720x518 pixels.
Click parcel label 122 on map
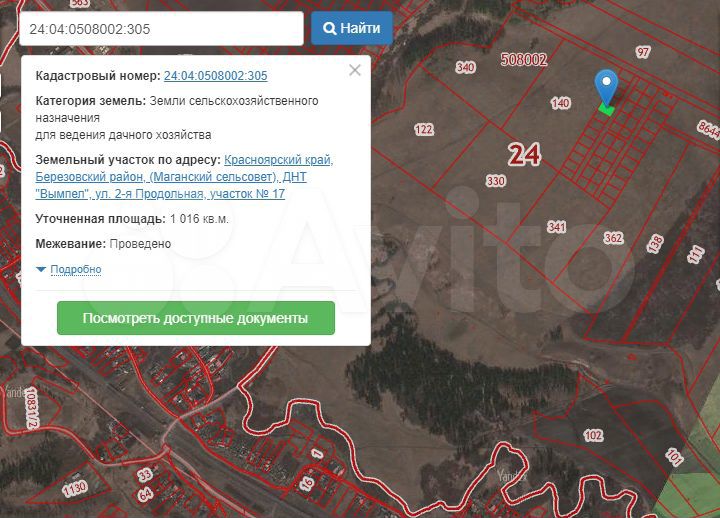(x=423, y=130)
